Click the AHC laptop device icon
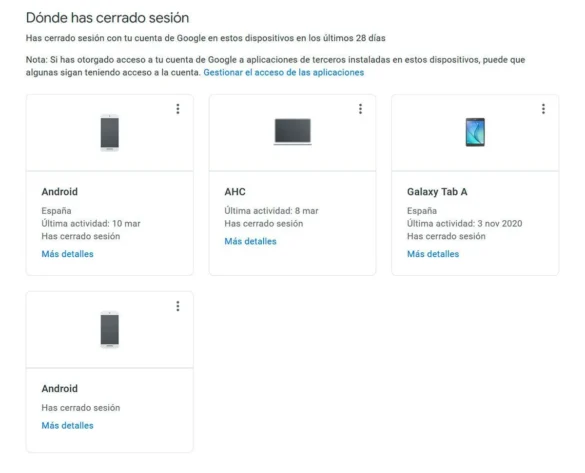 point(292,131)
